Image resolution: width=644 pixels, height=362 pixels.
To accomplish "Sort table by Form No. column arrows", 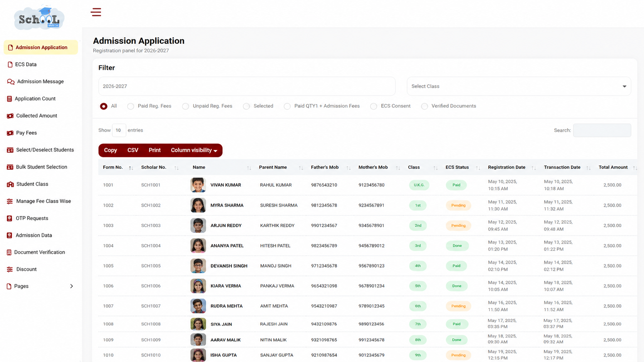I will tap(131, 168).
